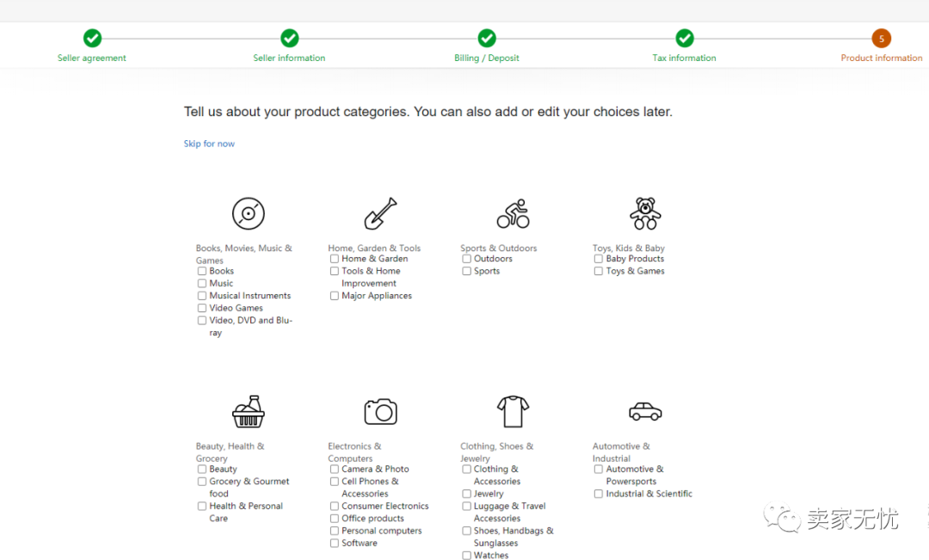Click the Billing / Deposit green checkmark icon
929x560 pixels.
pos(487,38)
